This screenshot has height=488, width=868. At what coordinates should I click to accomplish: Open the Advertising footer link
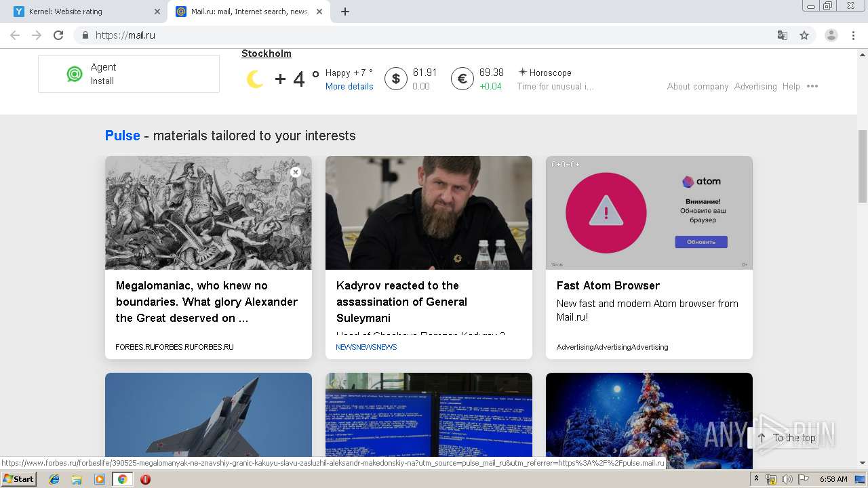pos(755,86)
